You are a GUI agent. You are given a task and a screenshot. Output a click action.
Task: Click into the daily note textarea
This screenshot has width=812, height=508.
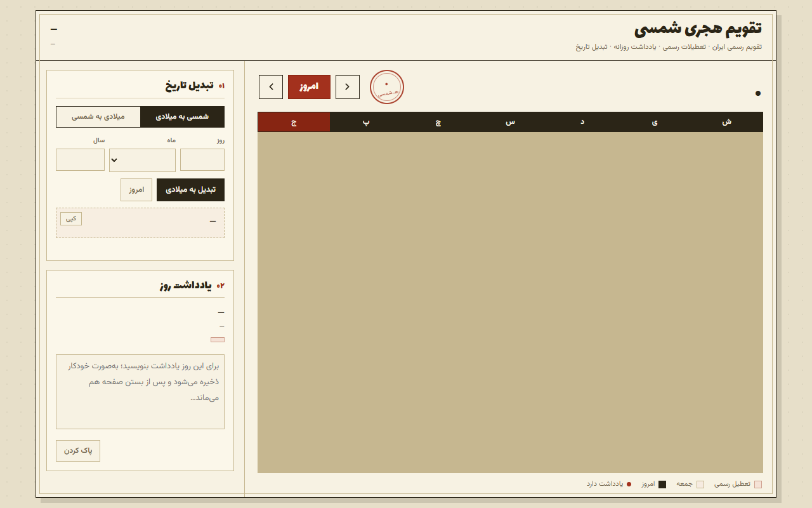[x=140, y=392]
